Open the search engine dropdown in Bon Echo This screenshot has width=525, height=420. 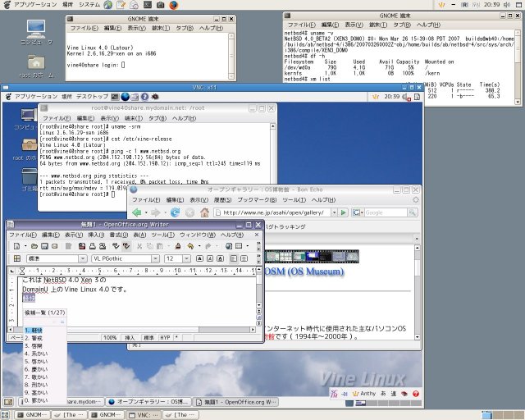tap(358, 212)
